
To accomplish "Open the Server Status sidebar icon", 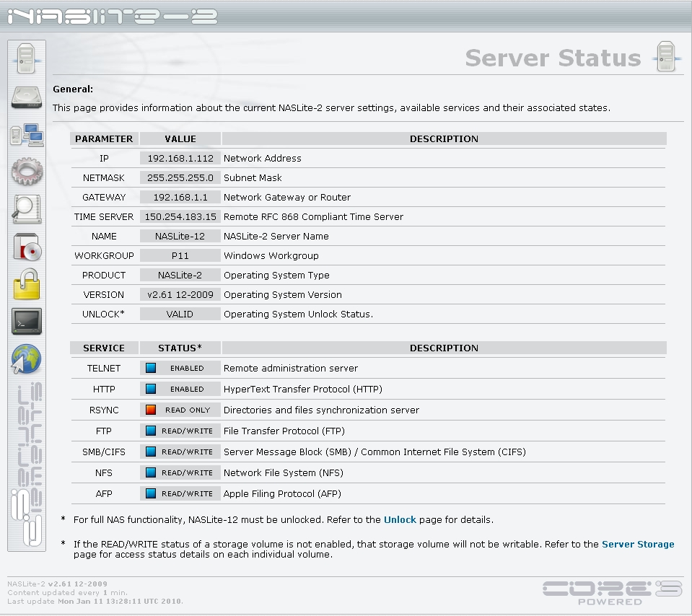I will (x=27, y=58).
